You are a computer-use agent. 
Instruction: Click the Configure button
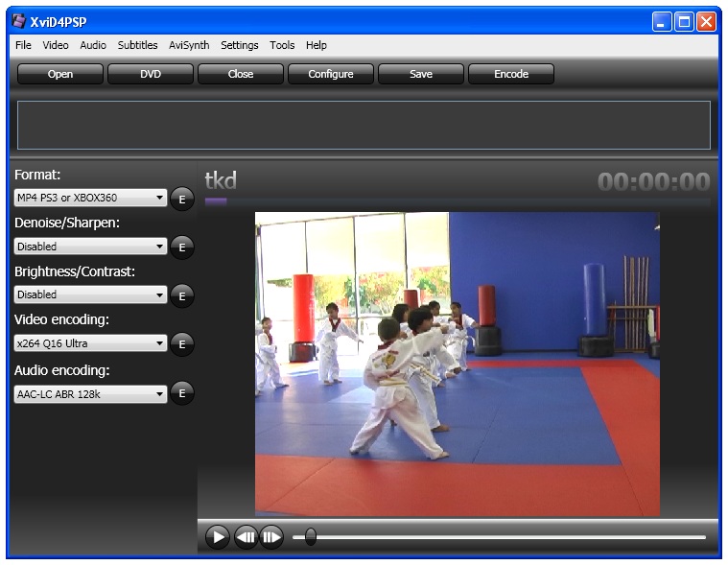pyautogui.click(x=331, y=74)
